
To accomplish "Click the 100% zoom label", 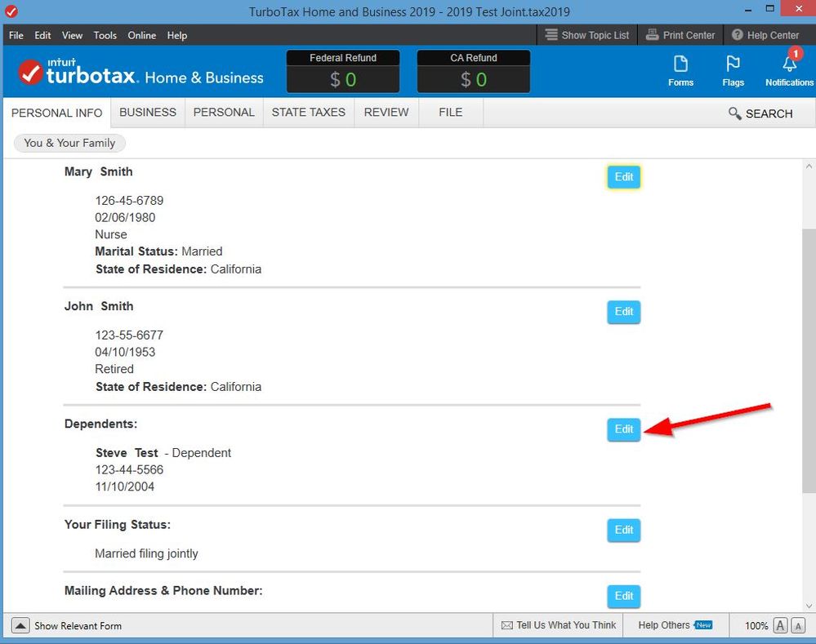I will pos(756,626).
